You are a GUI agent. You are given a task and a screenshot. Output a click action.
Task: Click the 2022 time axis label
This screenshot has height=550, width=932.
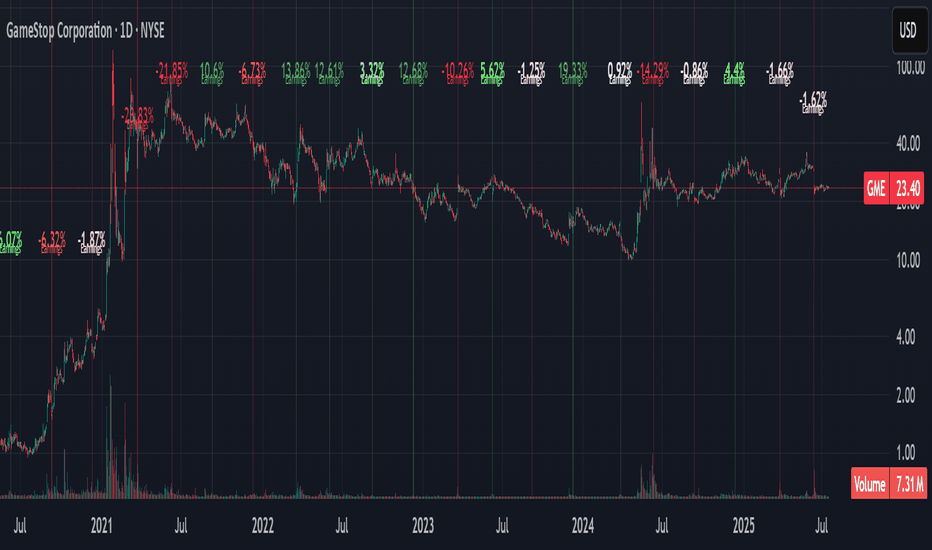263,526
